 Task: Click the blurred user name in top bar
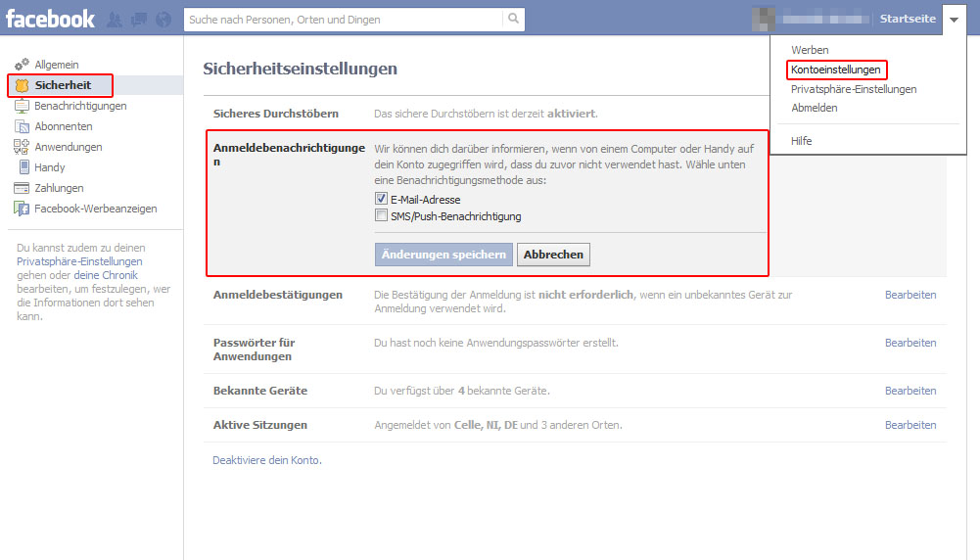coord(825,20)
